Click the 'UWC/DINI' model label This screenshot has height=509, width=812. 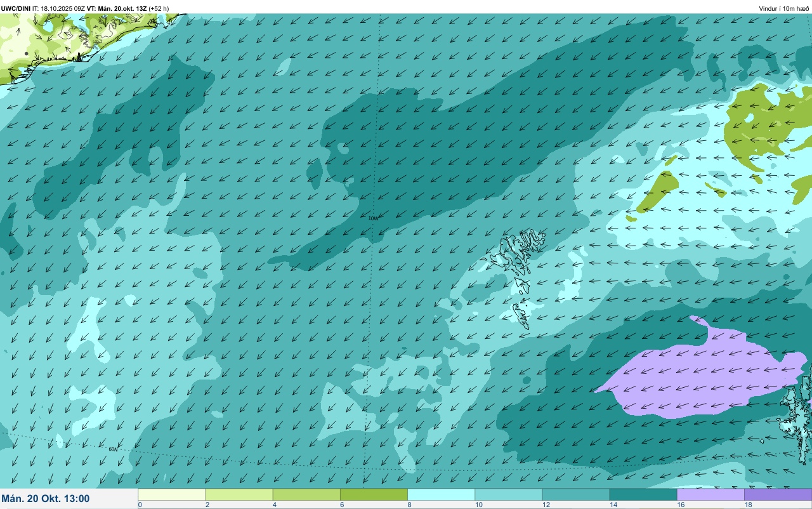pyautogui.click(x=16, y=8)
